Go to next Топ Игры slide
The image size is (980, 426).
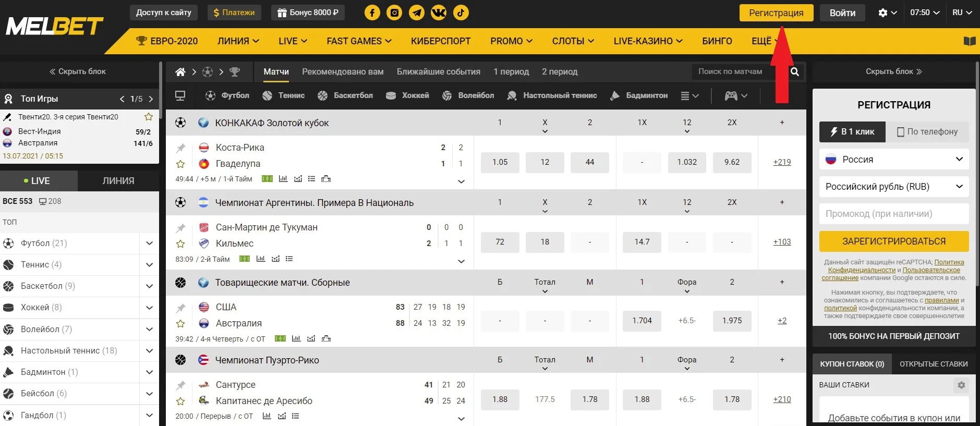coord(151,99)
